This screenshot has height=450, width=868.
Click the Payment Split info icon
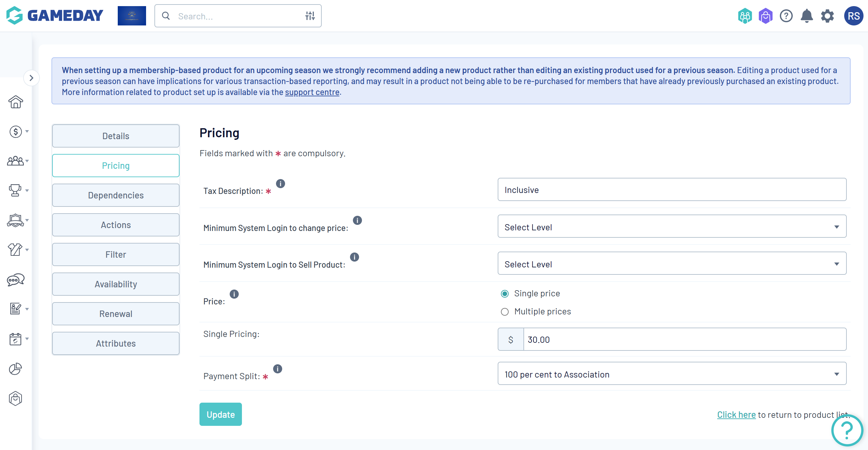277,369
